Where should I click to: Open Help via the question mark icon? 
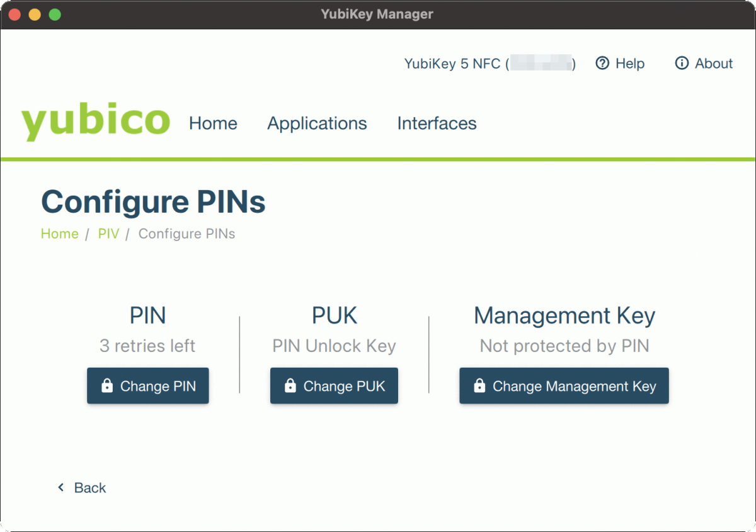coord(603,64)
